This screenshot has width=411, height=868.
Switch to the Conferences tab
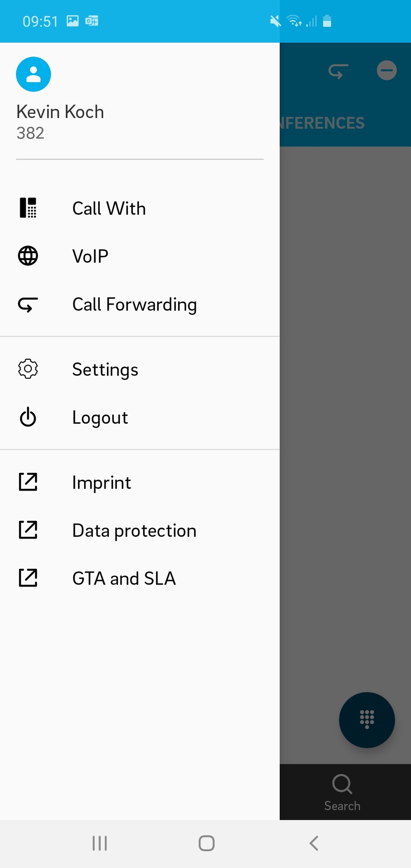pyautogui.click(x=322, y=123)
